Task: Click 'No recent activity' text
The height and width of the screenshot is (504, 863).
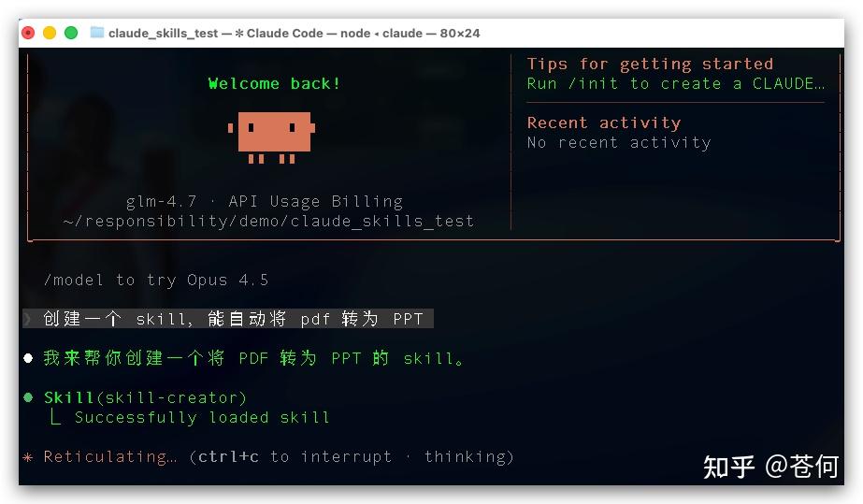Action: pos(619,143)
